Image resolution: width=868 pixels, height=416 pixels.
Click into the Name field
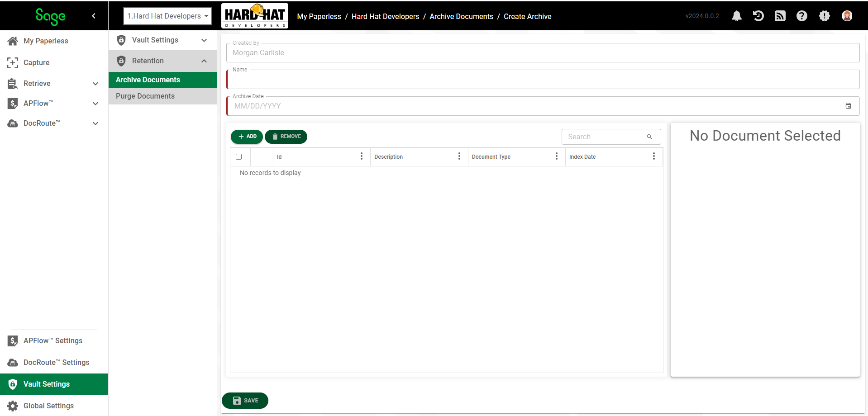pyautogui.click(x=543, y=80)
